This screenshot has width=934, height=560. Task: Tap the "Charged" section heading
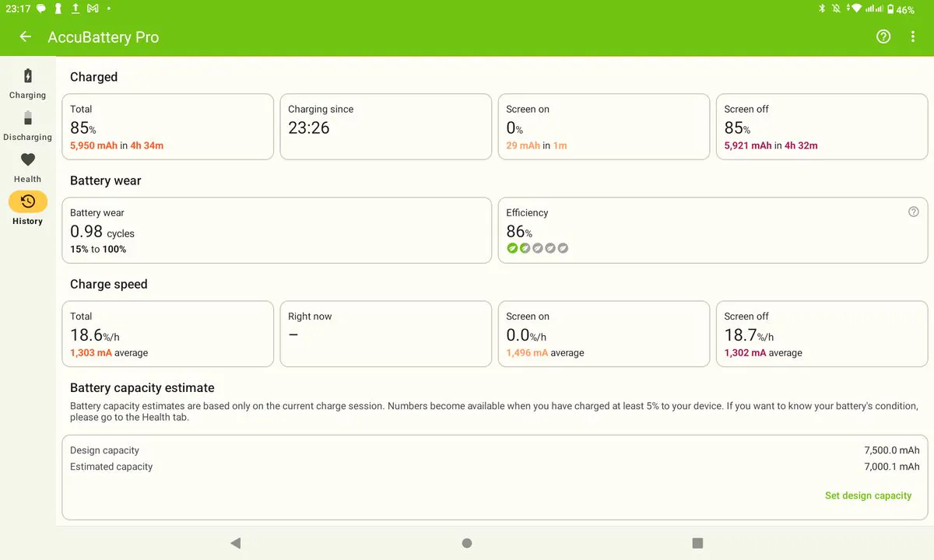tap(94, 77)
